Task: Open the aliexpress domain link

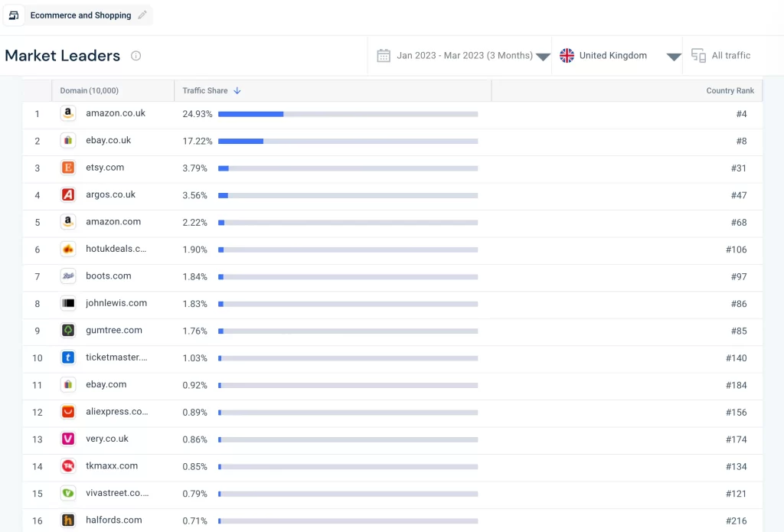Action: click(117, 411)
